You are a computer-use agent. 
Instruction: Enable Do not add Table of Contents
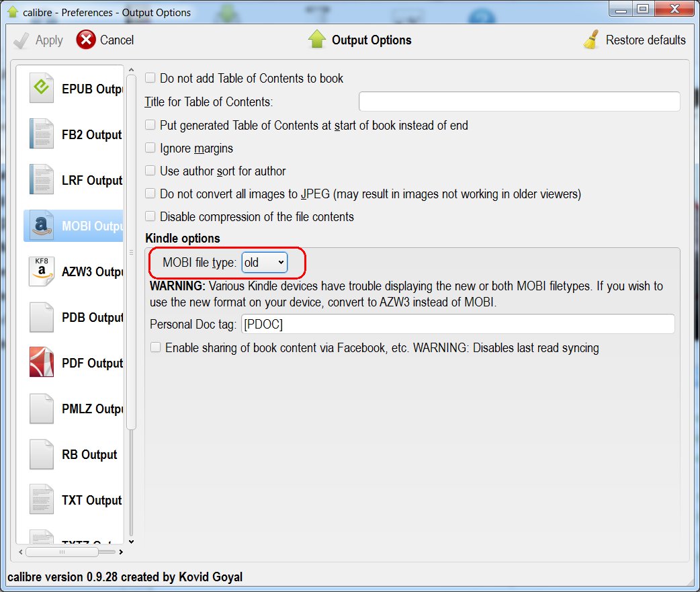(x=150, y=78)
